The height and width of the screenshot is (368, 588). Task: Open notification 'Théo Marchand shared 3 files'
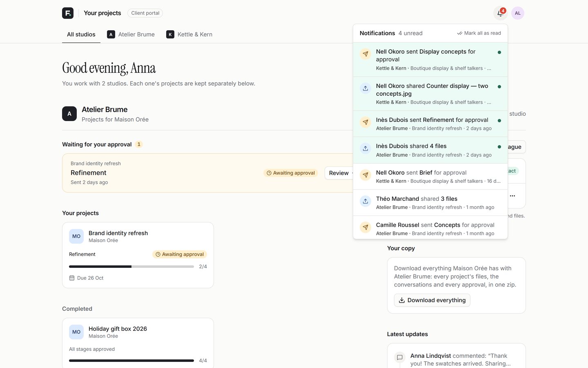click(430, 203)
